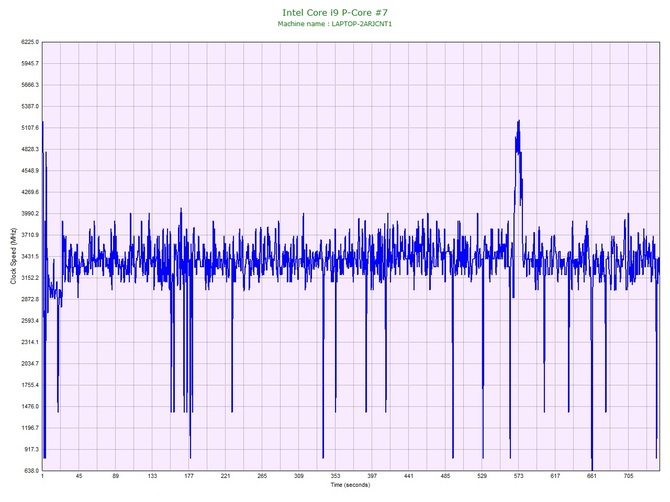Screen dimensions: 670x502
Task: Click the y-axis value 2034.7
Action: click(x=30, y=363)
